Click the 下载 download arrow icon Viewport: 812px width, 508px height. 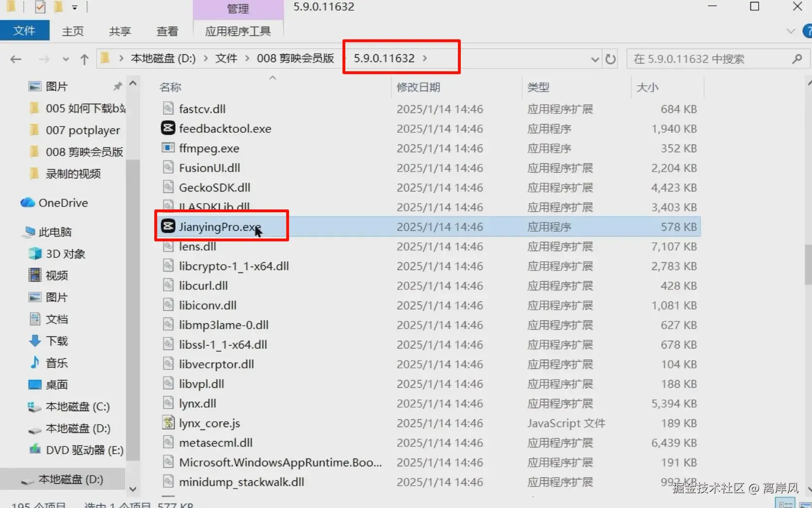pyautogui.click(x=35, y=341)
